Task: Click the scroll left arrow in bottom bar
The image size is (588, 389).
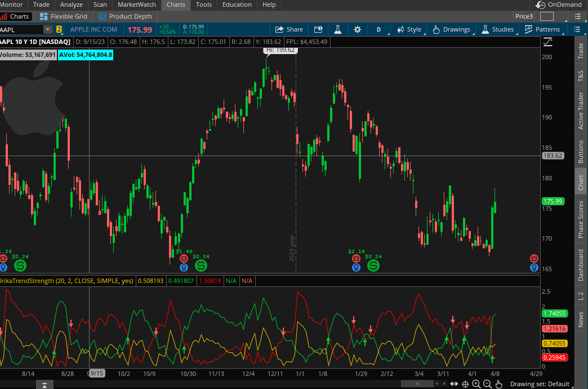Action: click(437, 384)
